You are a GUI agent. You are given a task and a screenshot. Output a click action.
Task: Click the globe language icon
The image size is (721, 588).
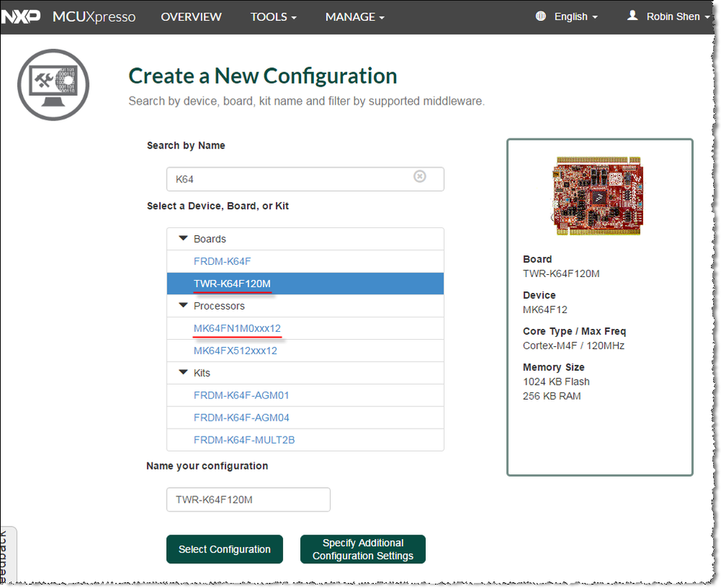point(541,16)
